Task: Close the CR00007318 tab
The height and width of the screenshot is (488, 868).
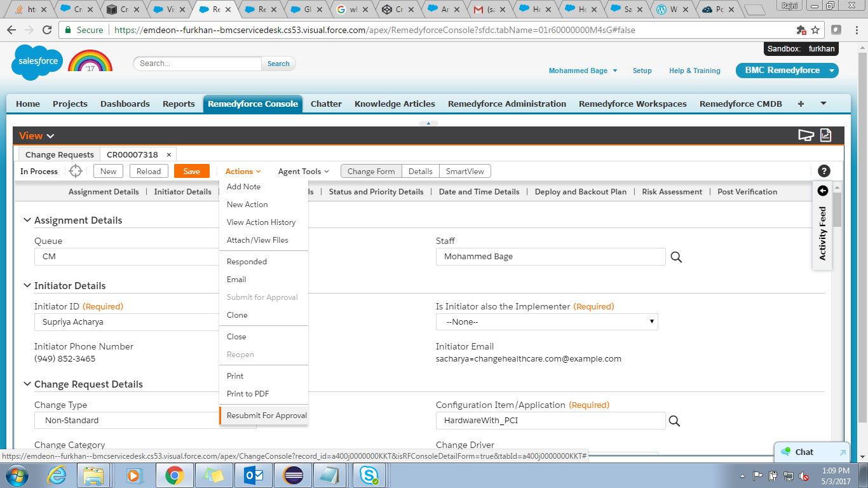Action: click(x=168, y=154)
